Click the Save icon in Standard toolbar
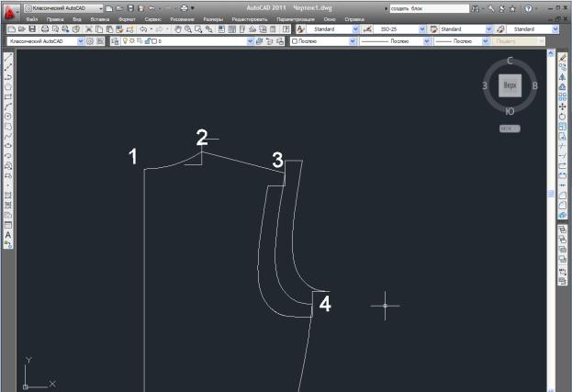This screenshot has height=392, width=572. [32, 29]
